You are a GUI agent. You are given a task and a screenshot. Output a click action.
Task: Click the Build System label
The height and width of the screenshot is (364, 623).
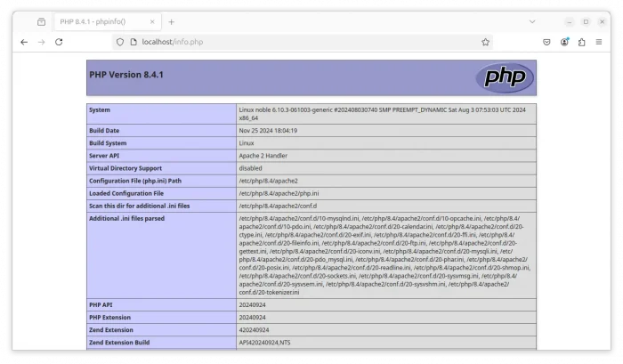click(x=108, y=143)
